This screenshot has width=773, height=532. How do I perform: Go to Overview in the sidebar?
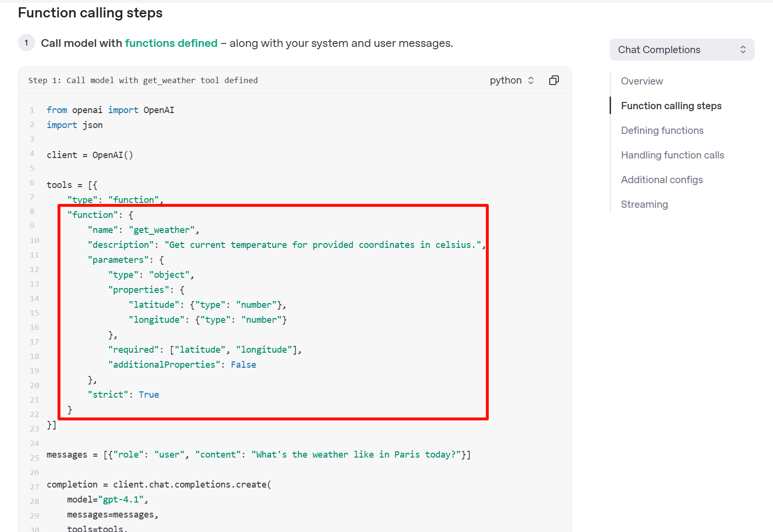click(x=642, y=81)
